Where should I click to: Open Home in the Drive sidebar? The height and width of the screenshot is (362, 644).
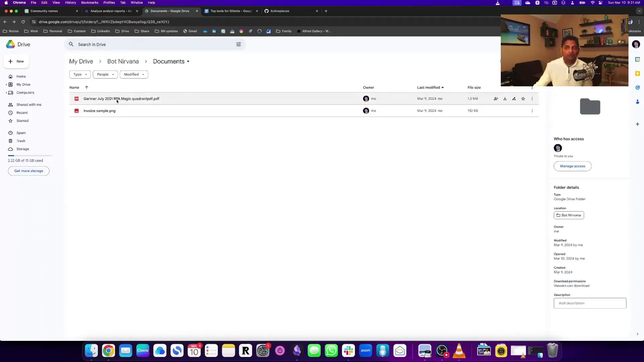pos(21,76)
